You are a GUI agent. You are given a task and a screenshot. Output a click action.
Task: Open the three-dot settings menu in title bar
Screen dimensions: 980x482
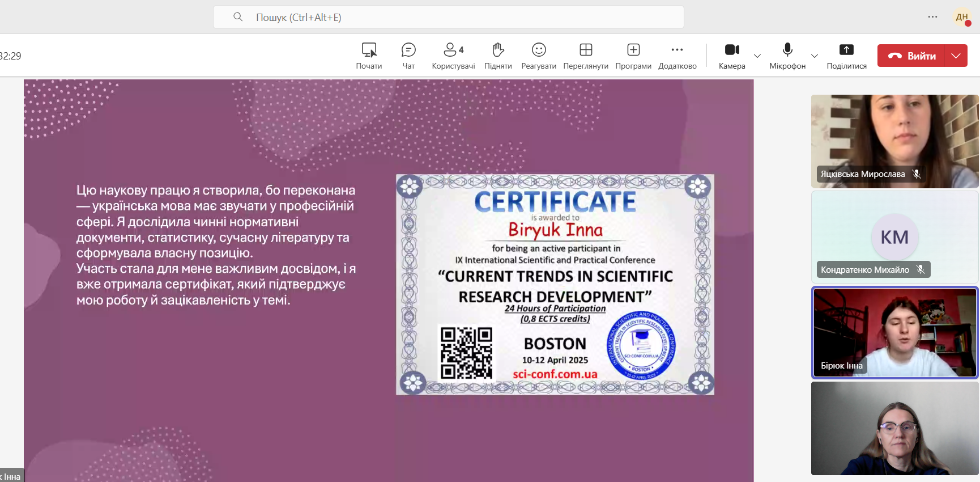tap(932, 17)
